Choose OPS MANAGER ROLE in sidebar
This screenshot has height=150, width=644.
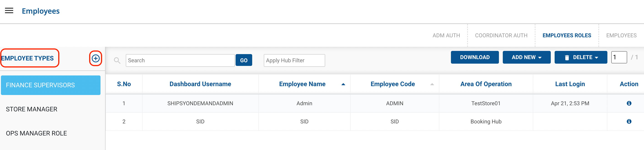[36, 133]
